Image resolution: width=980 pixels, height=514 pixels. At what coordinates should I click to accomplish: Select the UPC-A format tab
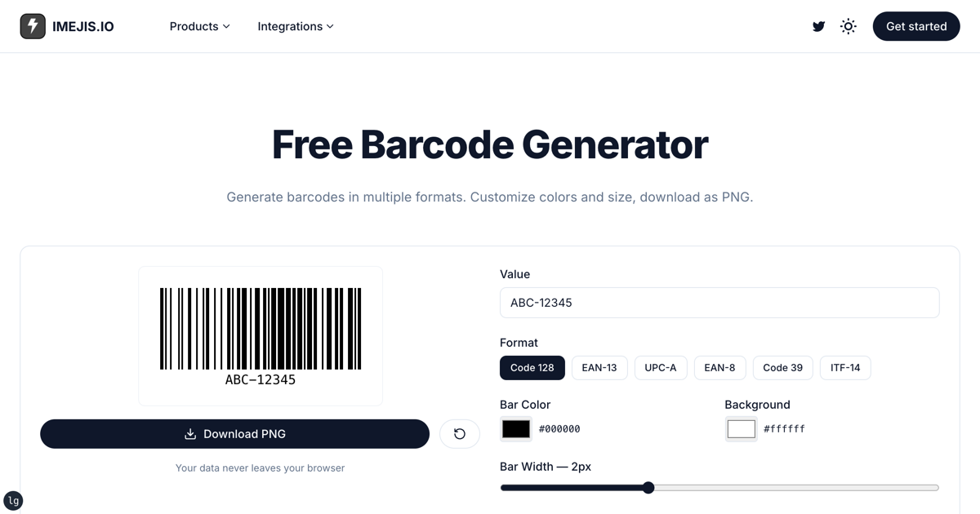[661, 367]
